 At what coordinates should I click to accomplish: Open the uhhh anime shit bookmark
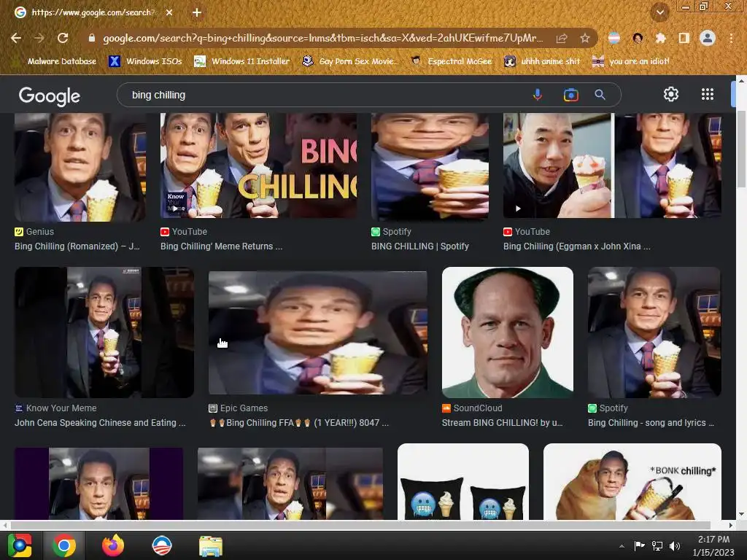(x=542, y=61)
